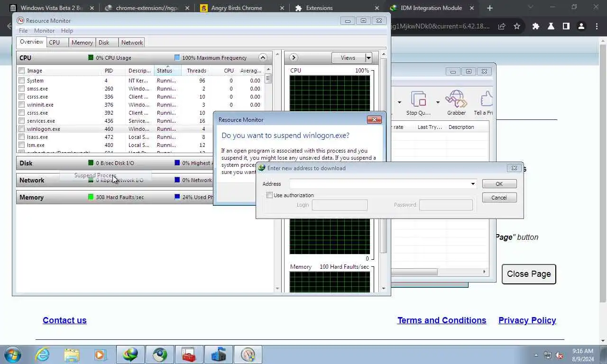Open the Terms and Conditions link
607x364 pixels.
(441, 320)
